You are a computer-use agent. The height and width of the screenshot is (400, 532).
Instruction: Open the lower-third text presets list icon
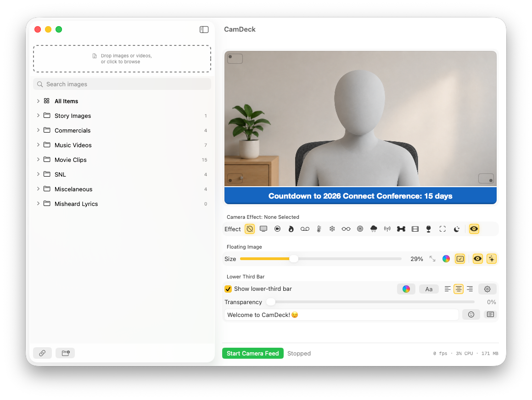(x=490, y=314)
